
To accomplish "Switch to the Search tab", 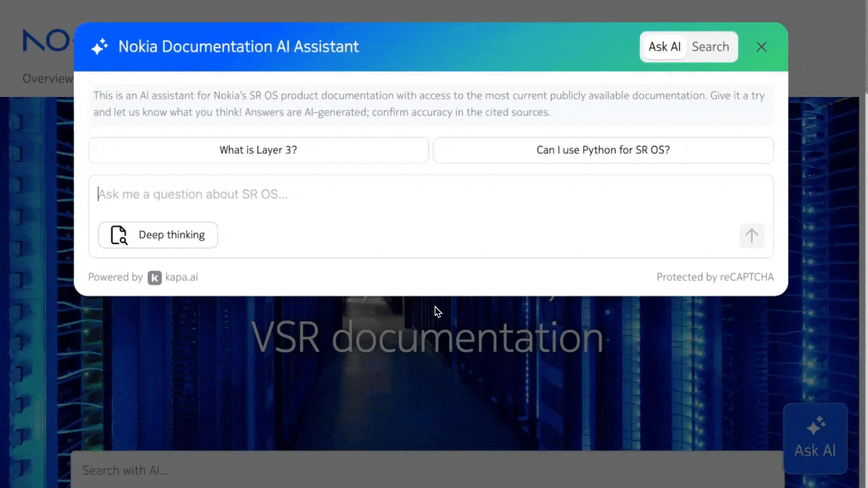I will point(710,47).
